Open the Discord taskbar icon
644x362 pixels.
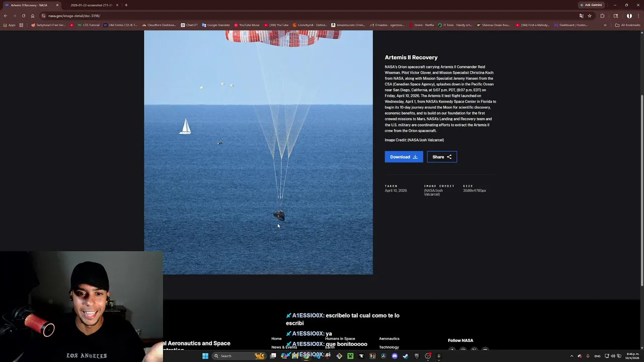(394, 356)
